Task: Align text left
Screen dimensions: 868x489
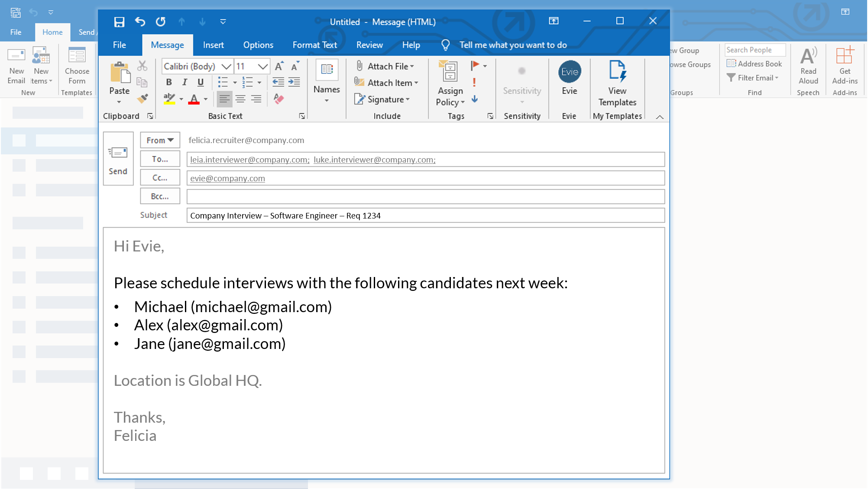Action: pos(224,99)
